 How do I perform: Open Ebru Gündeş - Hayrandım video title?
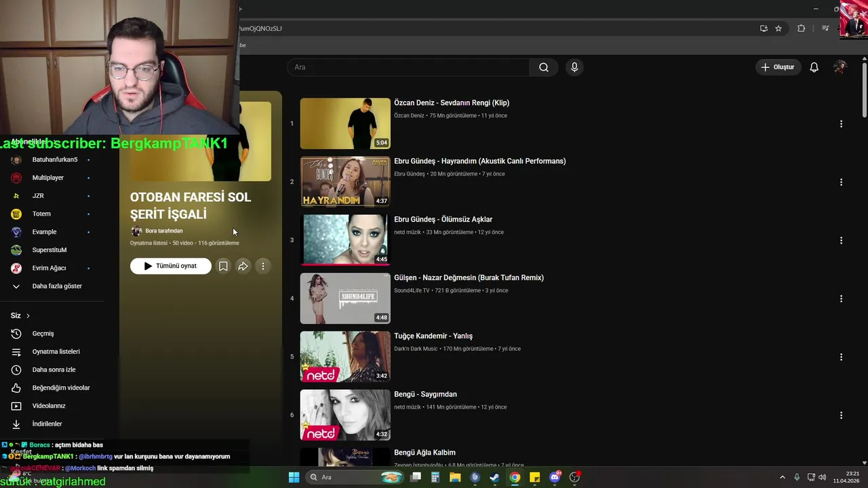point(480,161)
